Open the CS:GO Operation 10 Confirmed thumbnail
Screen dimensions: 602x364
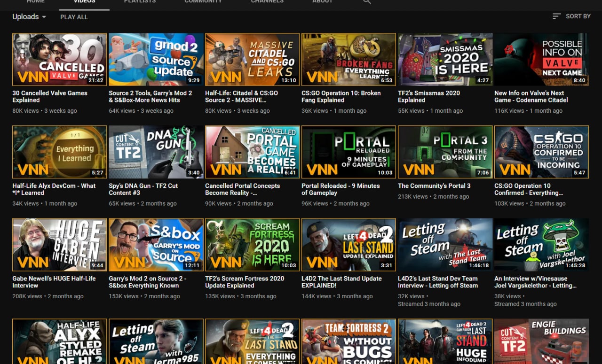541,152
